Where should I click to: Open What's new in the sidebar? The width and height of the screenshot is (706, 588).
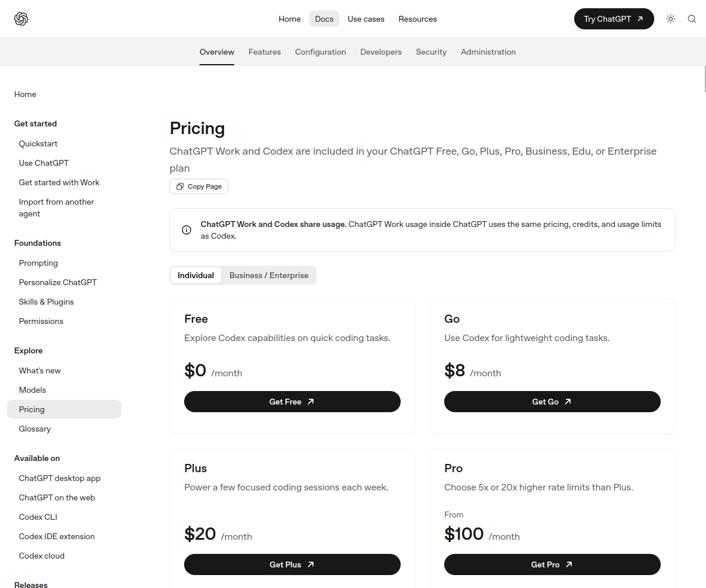pyautogui.click(x=40, y=370)
